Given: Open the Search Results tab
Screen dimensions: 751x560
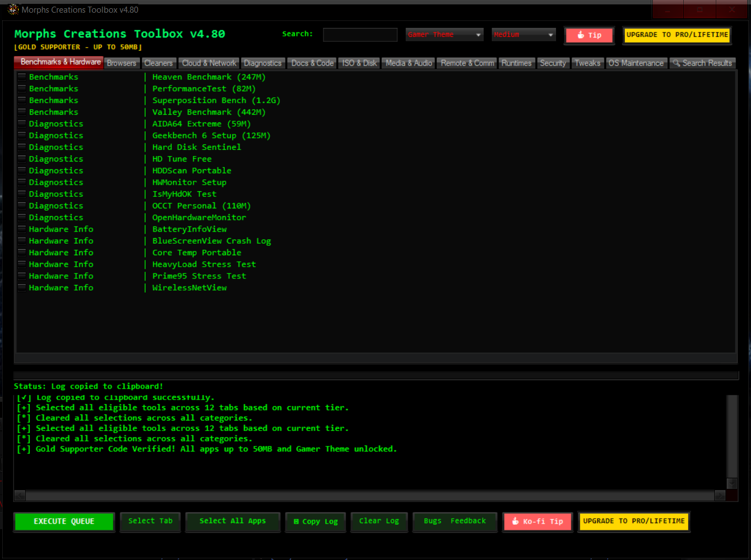Looking at the screenshot, I should click(x=703, y=63).
